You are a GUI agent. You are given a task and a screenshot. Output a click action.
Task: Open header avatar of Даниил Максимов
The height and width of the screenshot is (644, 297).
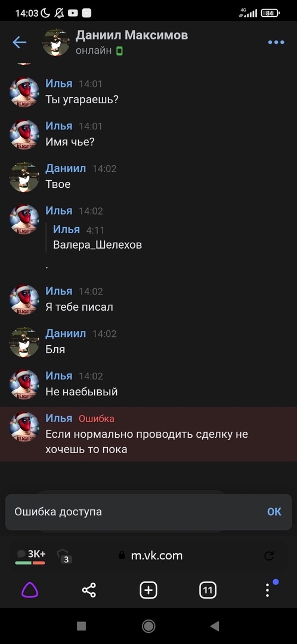point(56,42)
